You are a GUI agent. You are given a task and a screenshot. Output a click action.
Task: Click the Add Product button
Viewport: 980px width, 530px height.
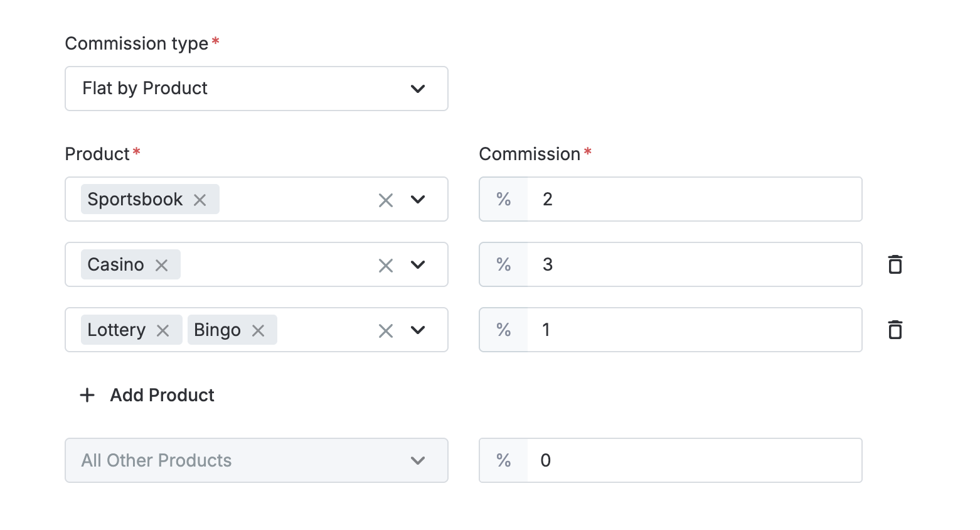tap(147, 395)
